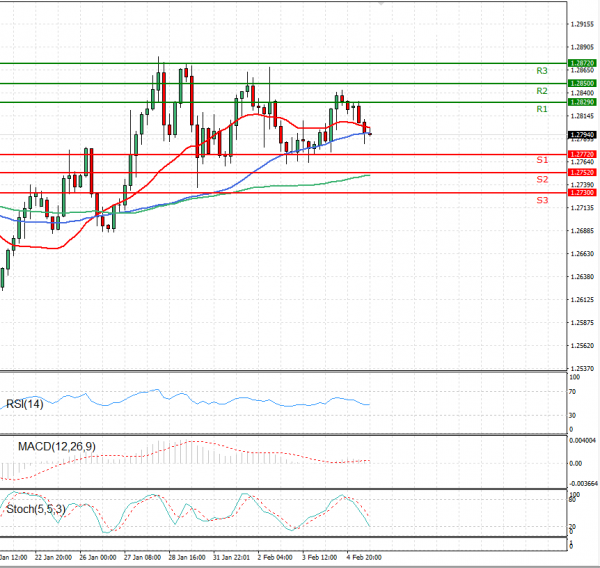This screenshot has height=568, width=600.
Task: Click the 1.27640 price axis value
Action: pyautogui.click(x=582, y=162)
